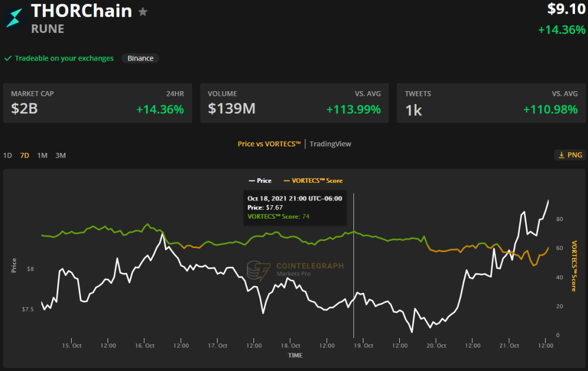Click the RUNE ticker symbol

click(x=48, y=29)
